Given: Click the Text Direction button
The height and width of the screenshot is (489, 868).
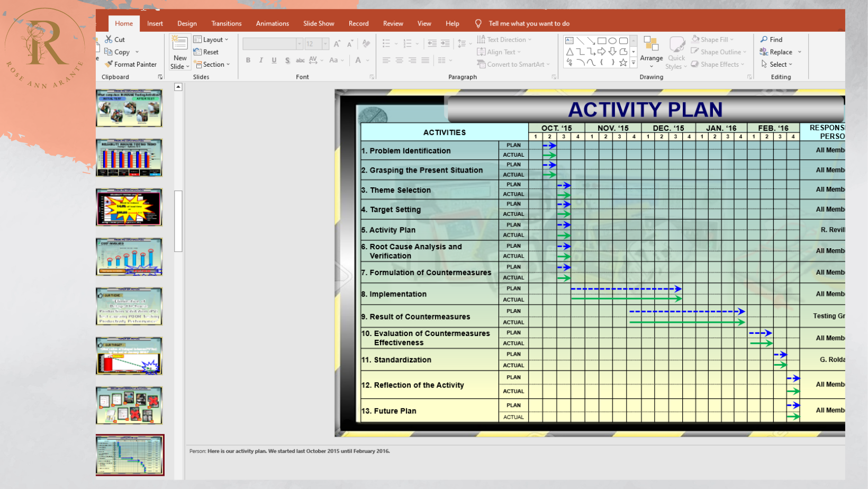Looking at the screenshot, I should (504, 40).
